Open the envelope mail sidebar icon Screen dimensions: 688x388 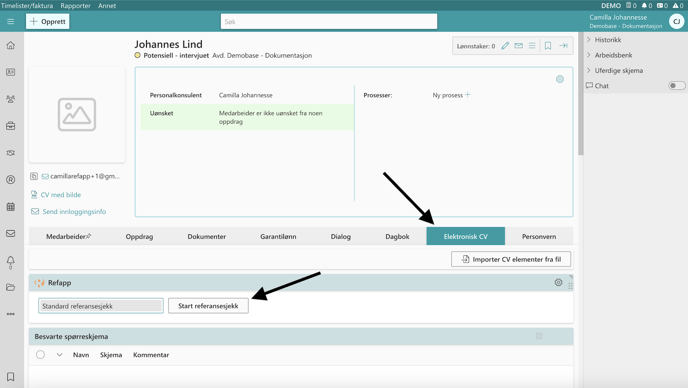[x=11, y=234]
